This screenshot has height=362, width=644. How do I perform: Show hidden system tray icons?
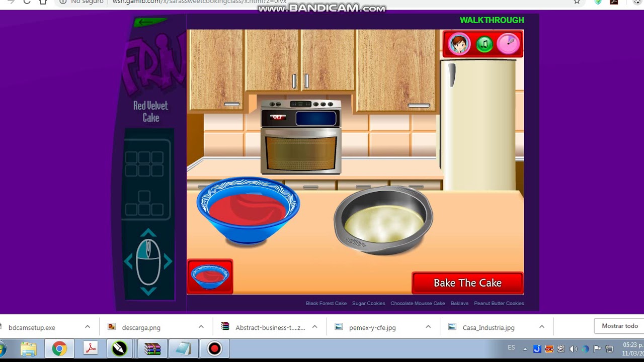[525, 349]
